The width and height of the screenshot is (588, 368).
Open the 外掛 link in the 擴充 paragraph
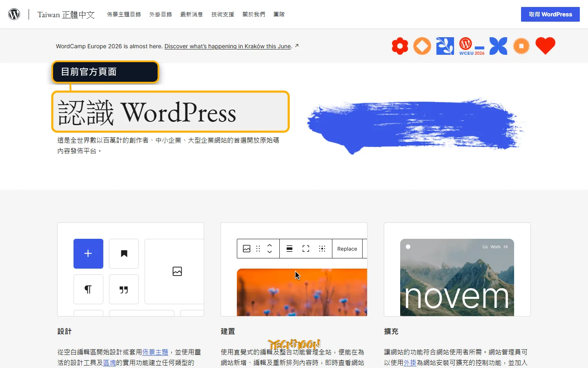pyautogui.click(x=410, y=363)
